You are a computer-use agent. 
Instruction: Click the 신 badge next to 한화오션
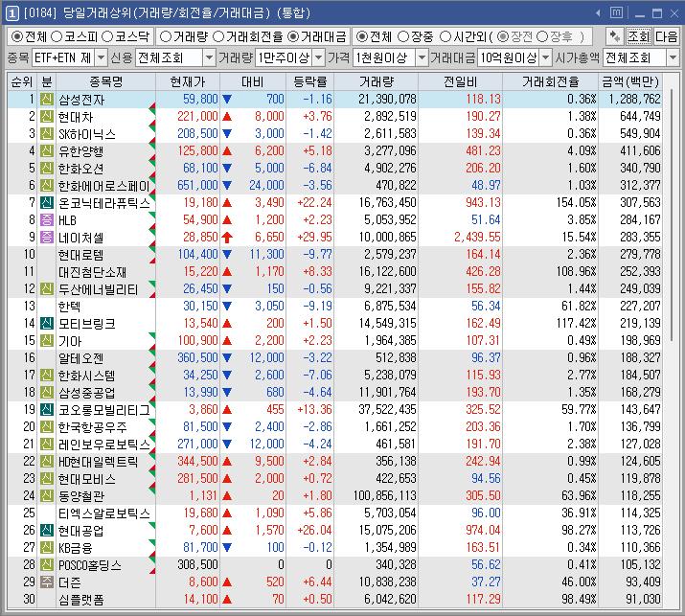(46, 169)
